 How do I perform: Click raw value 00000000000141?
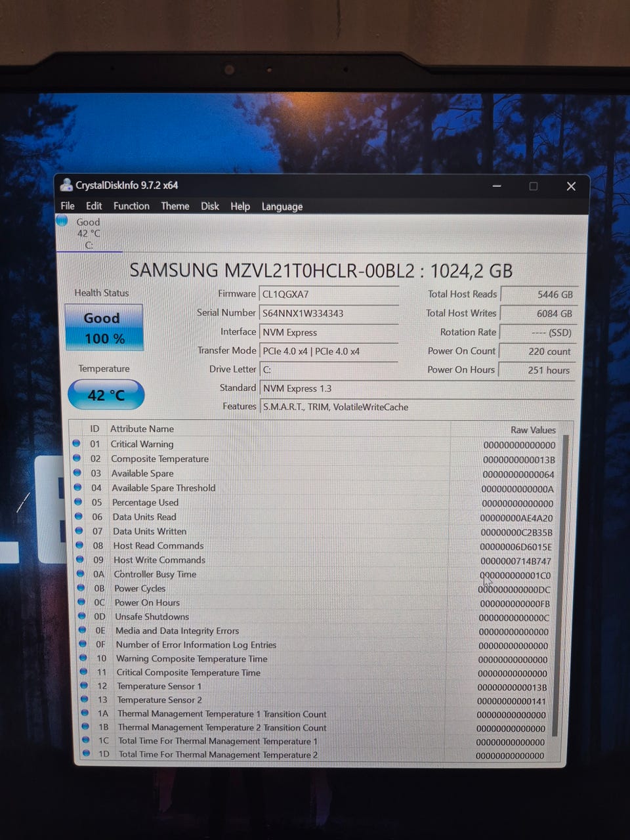coord(511,701)
